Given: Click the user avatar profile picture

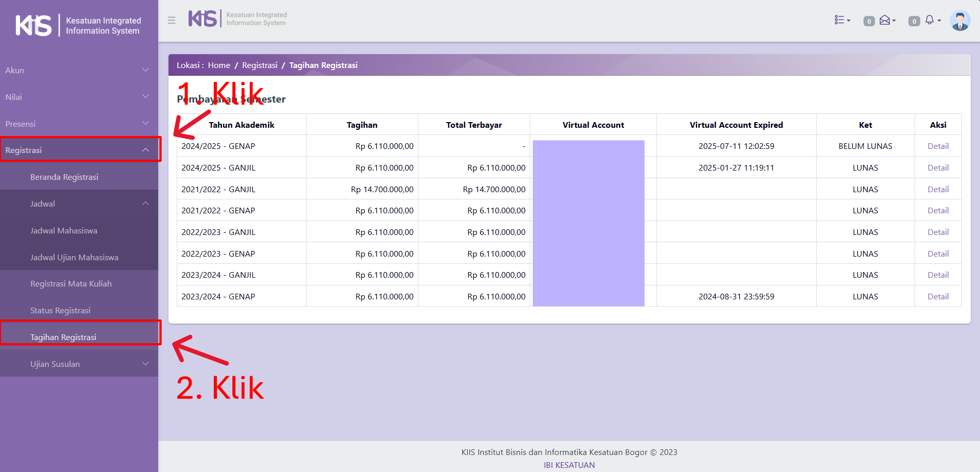Looking at the screenshot, I should [959, 21].
